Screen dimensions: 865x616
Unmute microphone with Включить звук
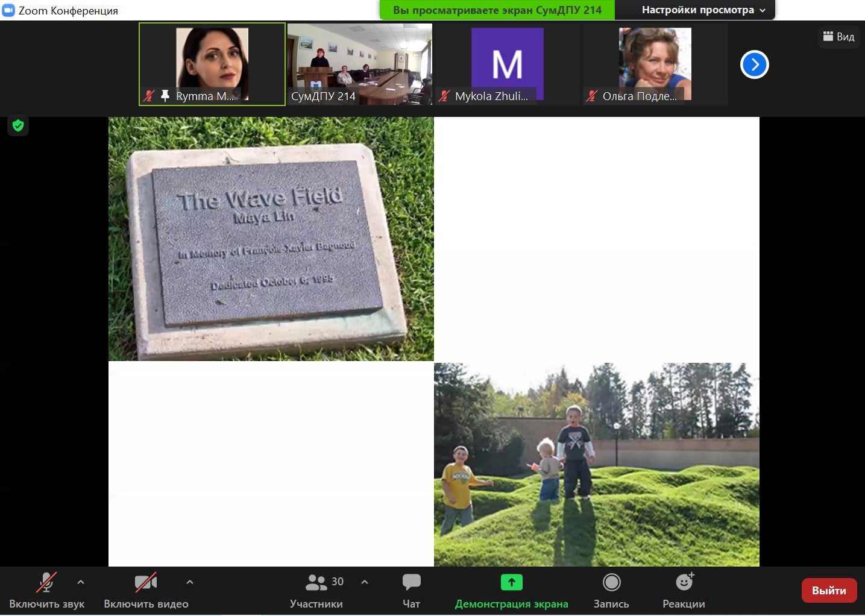46,591
